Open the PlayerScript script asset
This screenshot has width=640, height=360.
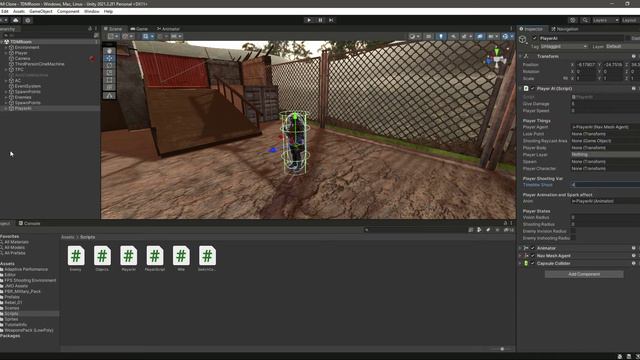155,259
